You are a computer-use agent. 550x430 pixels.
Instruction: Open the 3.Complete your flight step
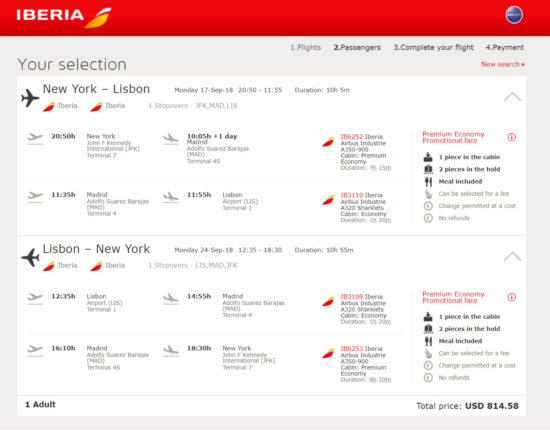coord(434,47)
